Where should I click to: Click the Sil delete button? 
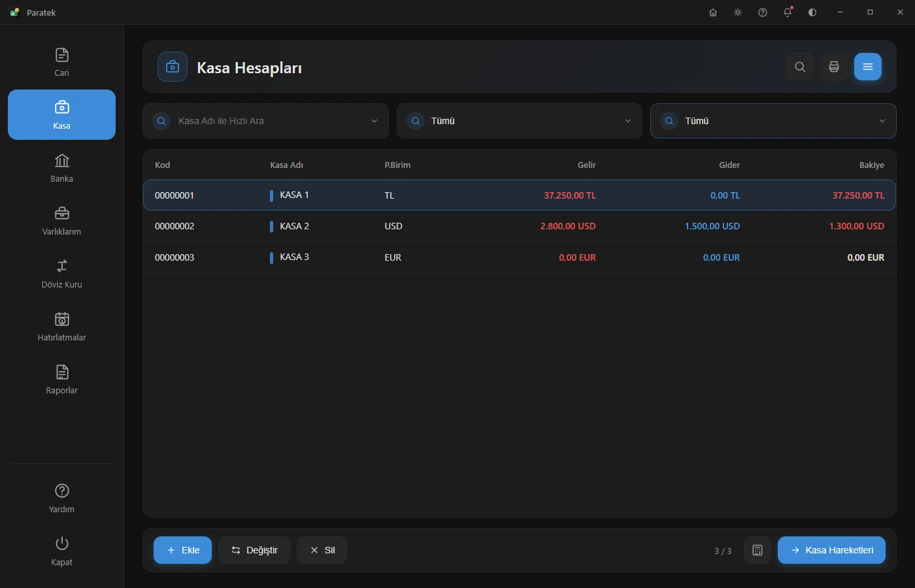[x=322, y=550]
